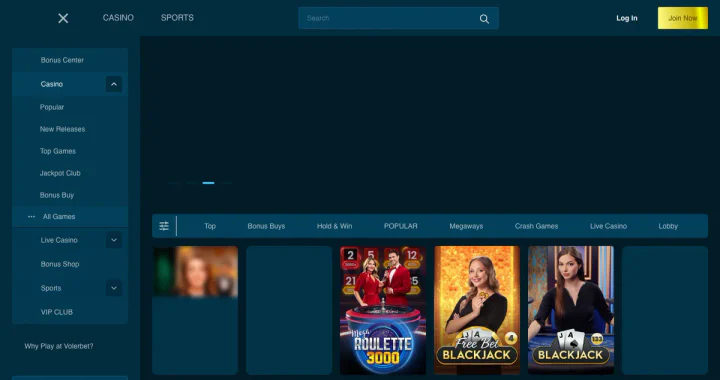This screenshot has width=720, height=380.
Task: Switch to the Top games tab
Action: tap(210, 226)
